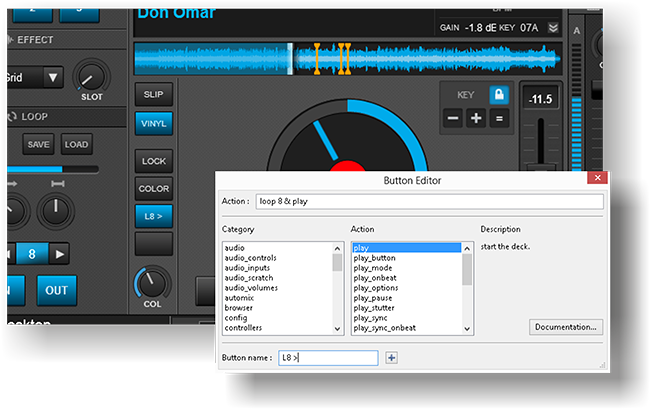This screenshot has height=409, width=650.
Task: Toggle VINYL mode
Action: [x=154, y=122]
